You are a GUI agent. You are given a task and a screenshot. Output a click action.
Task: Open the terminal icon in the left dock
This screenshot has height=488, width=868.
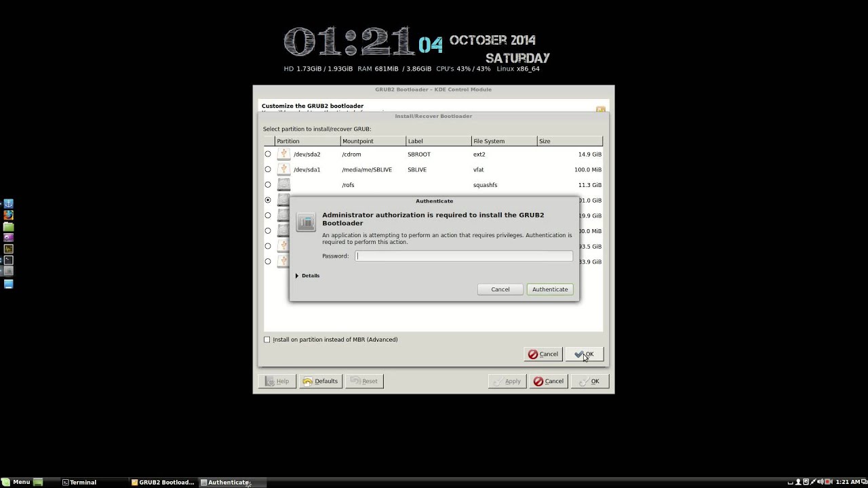(x=8, y=260)
